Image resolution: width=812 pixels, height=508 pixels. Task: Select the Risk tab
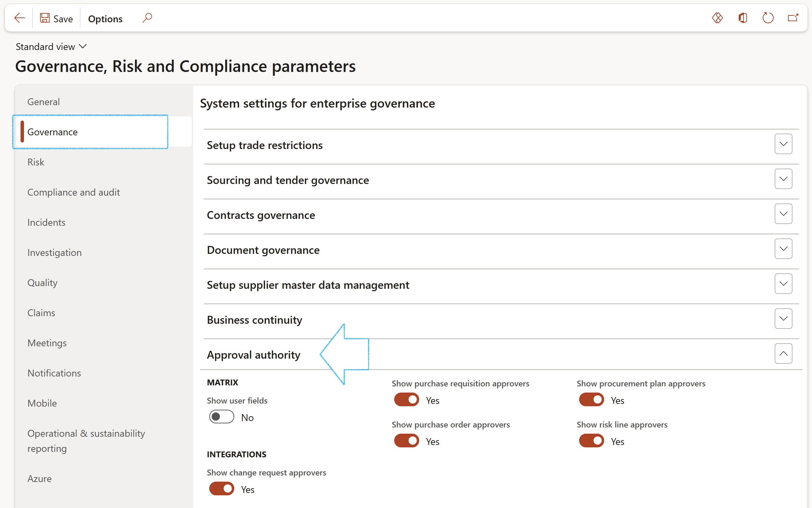pyautogui.click(x=36, y=162)
